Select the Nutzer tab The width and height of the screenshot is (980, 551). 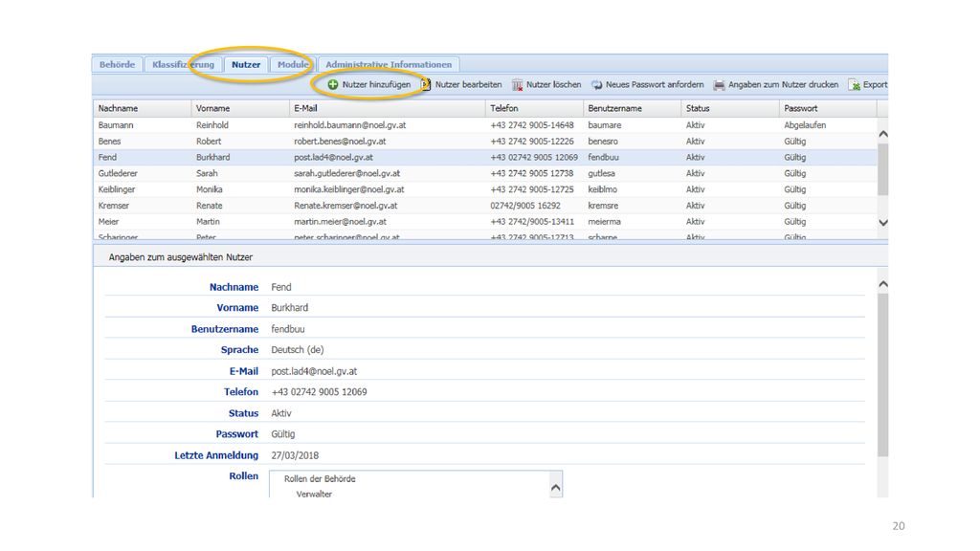tap(246, 64)
